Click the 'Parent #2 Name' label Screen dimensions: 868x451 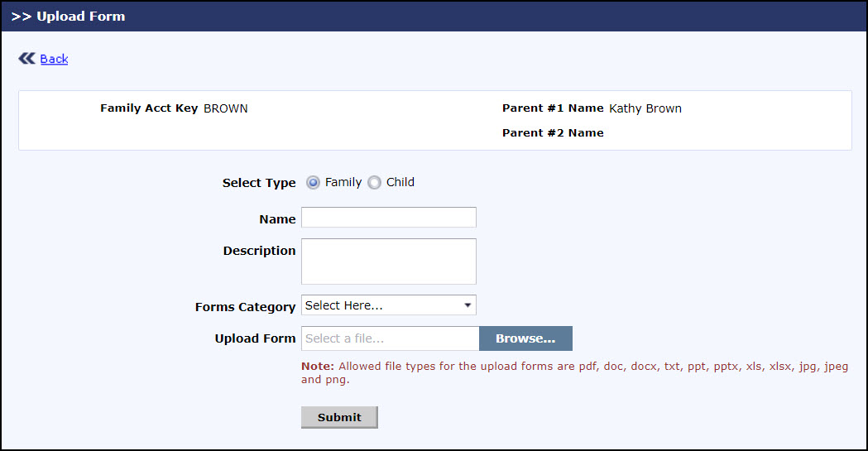pyautogui.click(x=553, y=132)
